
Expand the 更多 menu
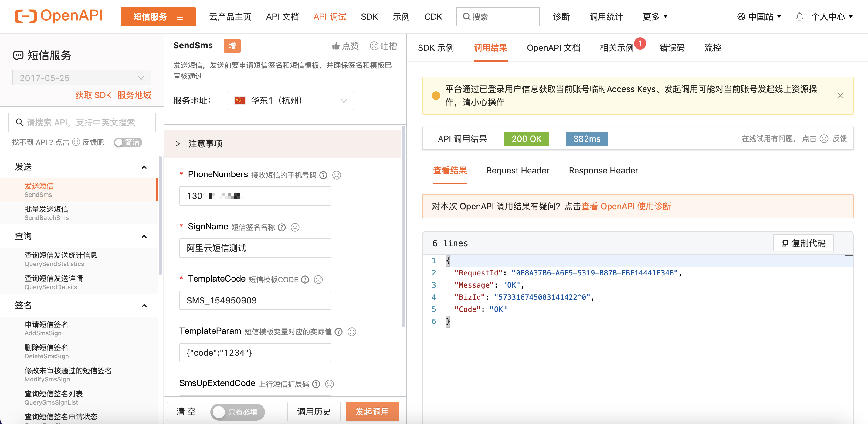click(x=655, y=17)
